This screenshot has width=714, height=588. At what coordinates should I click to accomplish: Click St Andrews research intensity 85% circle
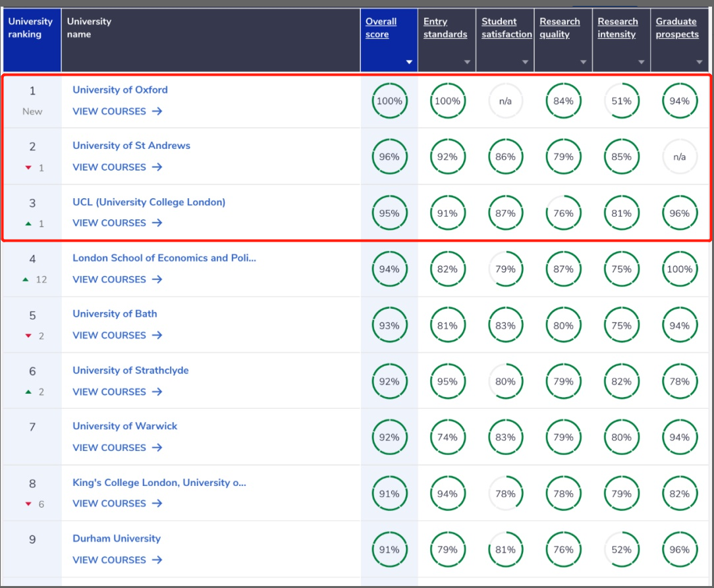tap(622, 157)
